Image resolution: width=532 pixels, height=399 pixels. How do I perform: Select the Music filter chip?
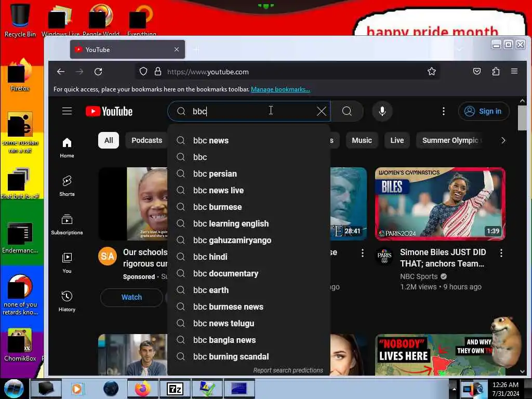[362, 140]
